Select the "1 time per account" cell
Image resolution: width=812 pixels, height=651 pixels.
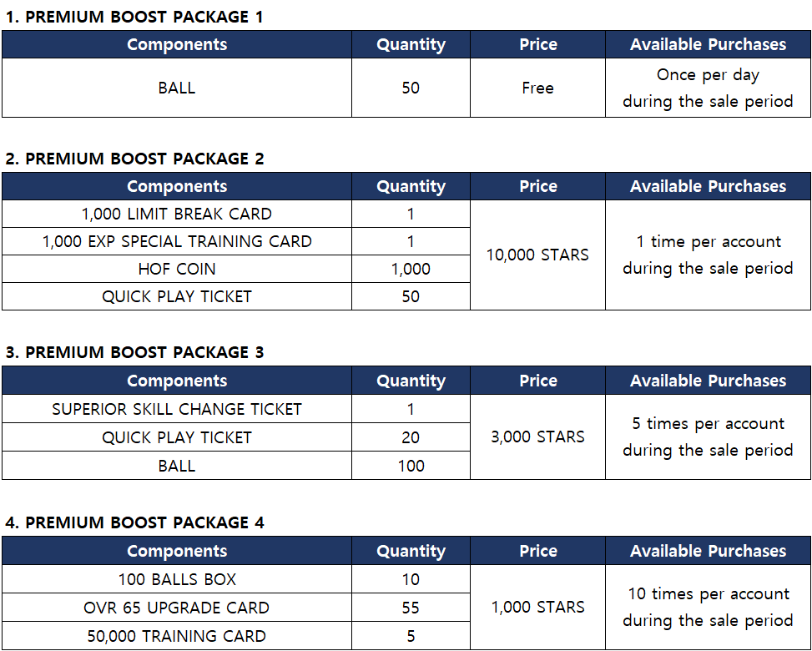708,255
